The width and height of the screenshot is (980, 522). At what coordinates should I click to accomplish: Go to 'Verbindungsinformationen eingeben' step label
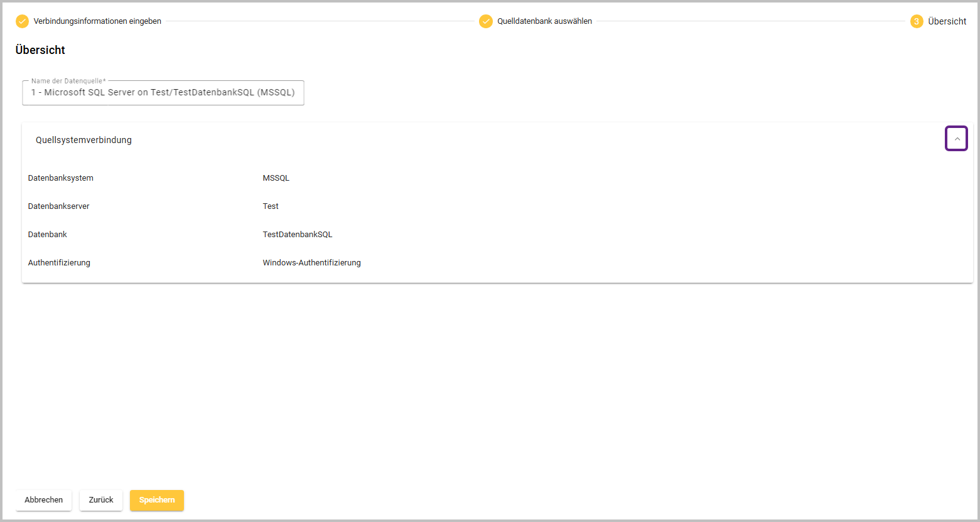point(97,21)
